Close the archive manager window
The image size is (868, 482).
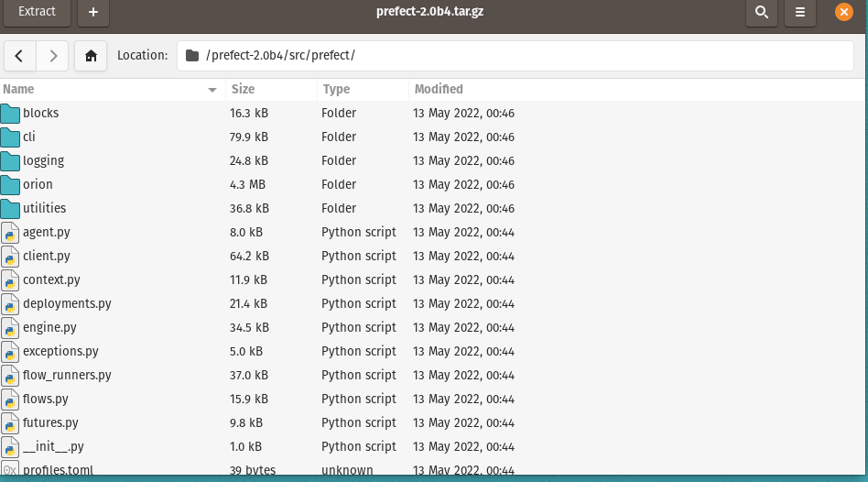[x=843, y=12]
